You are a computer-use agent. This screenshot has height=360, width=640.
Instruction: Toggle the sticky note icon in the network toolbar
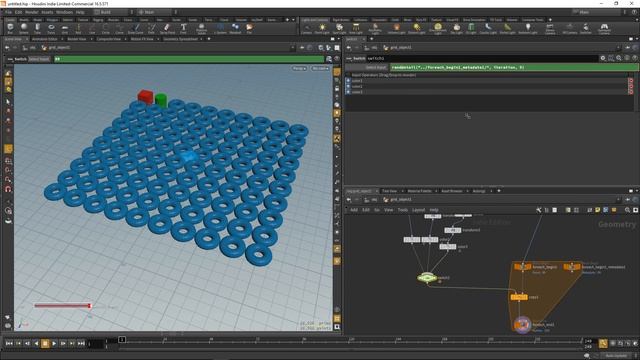(x=598, y=210)
